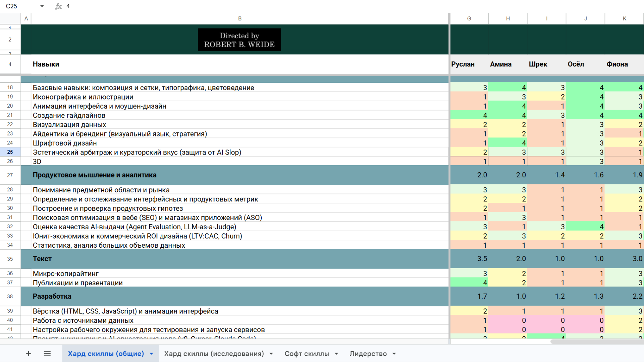Select the Работа с источниками данных cell
644x362 pixels.
[240, 320]
